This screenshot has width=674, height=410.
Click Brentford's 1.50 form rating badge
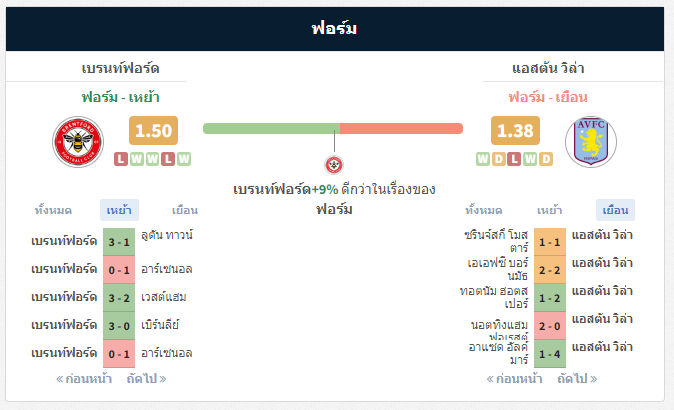tap(153, 130)
